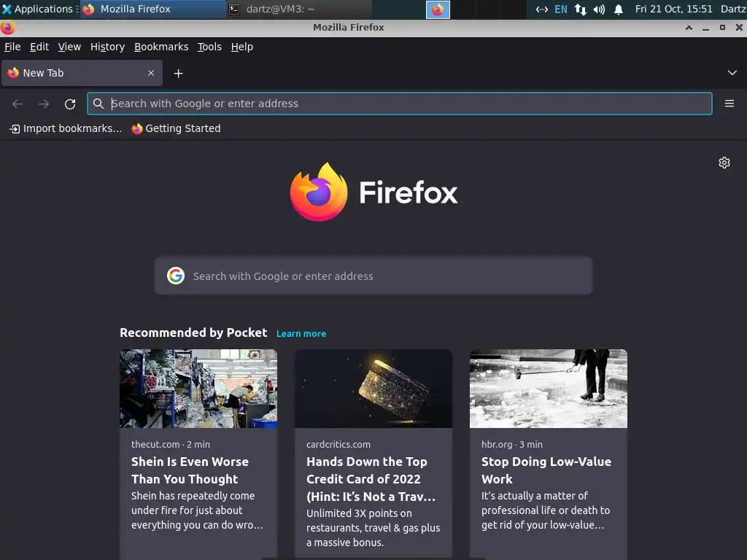Open the volume speaker tray icon
Viewport: 747px width, 560px height.
click(600, 9)
